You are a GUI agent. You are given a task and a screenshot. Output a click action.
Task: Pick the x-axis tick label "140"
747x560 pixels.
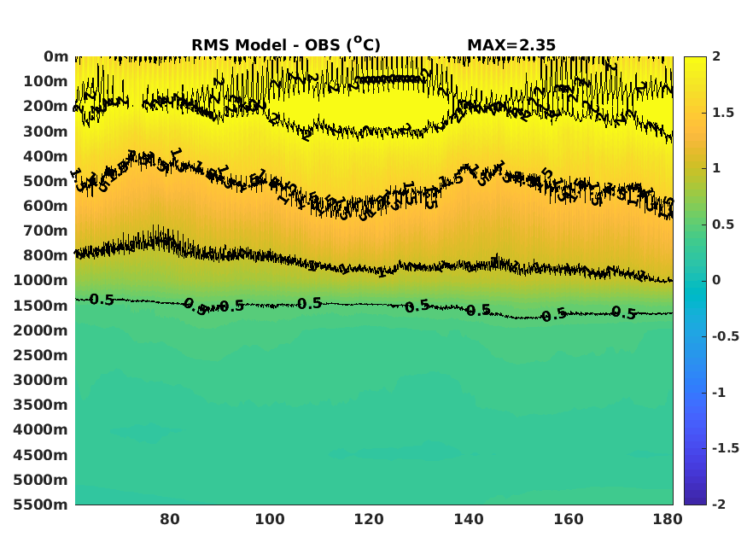pos(469,519)
